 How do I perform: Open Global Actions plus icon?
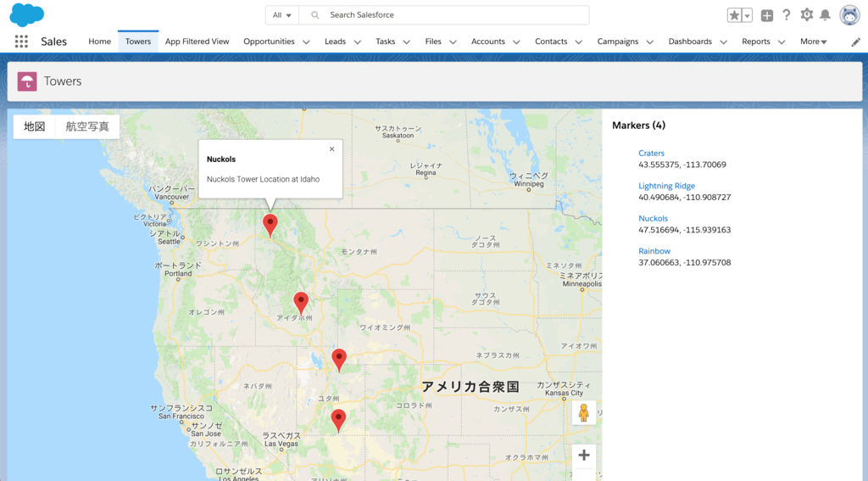[x=766, y=15]
